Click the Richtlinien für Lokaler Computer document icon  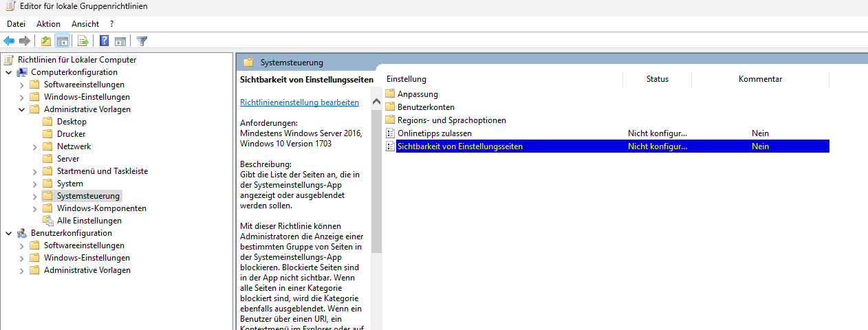point(9,60)
